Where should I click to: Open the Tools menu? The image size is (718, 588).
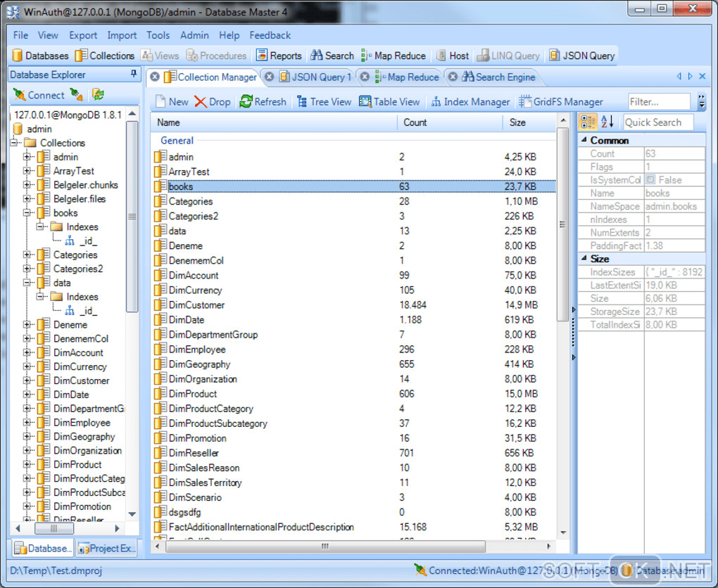coord(158,35)
